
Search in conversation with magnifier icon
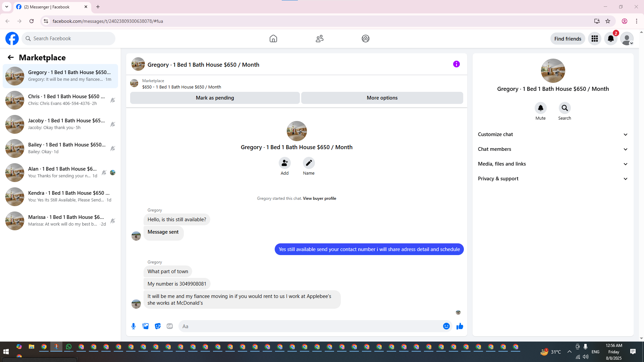pos(565,108)
